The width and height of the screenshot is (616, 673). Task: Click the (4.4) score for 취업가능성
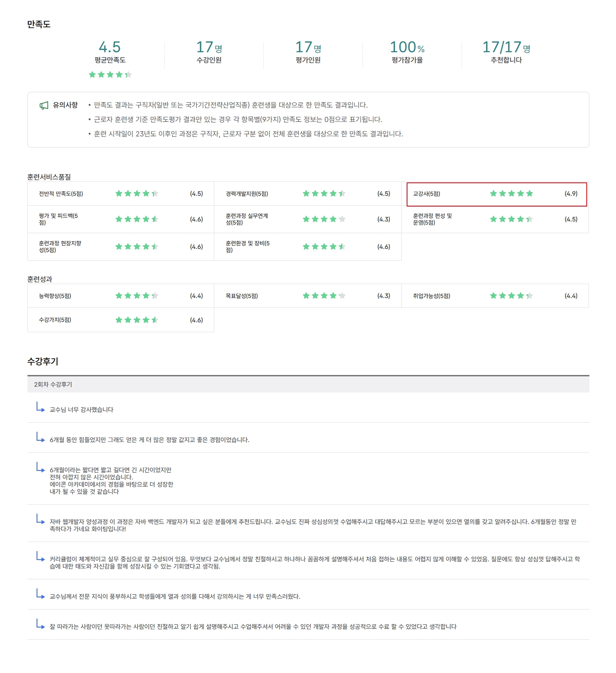pos(571,296)
